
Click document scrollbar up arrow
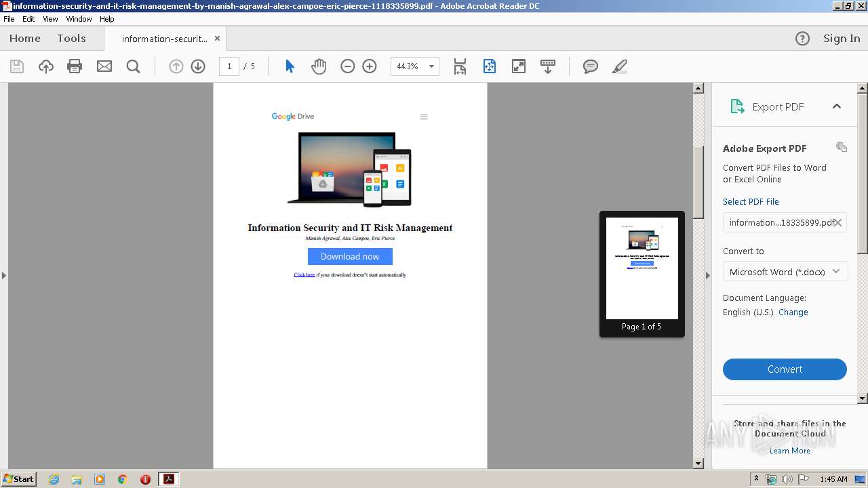pos(698,88)
